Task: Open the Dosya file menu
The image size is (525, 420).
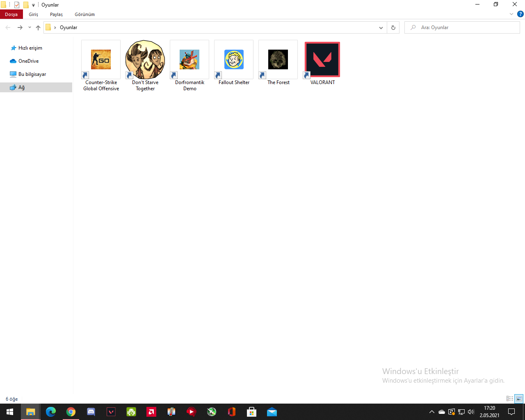Action: point(11,14)
